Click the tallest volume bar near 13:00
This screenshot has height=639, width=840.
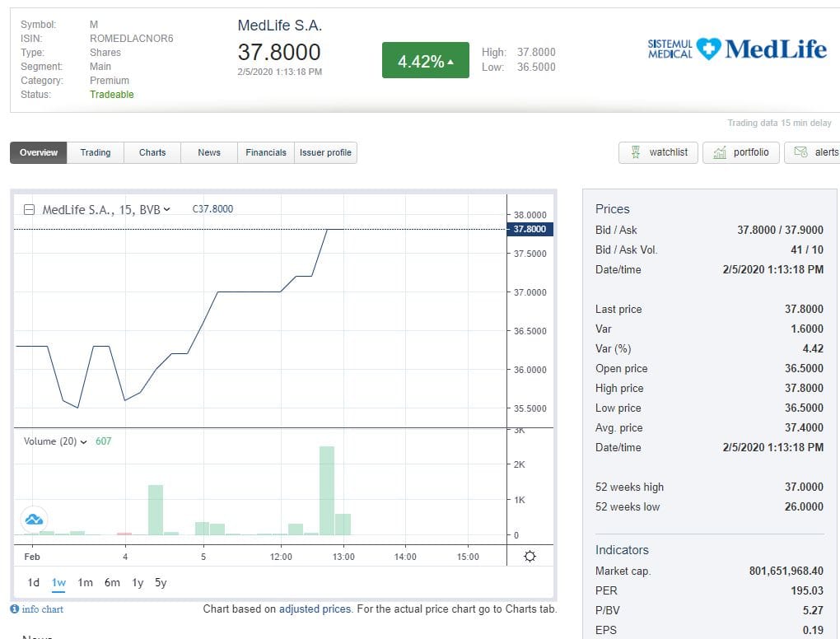[327, 490]
